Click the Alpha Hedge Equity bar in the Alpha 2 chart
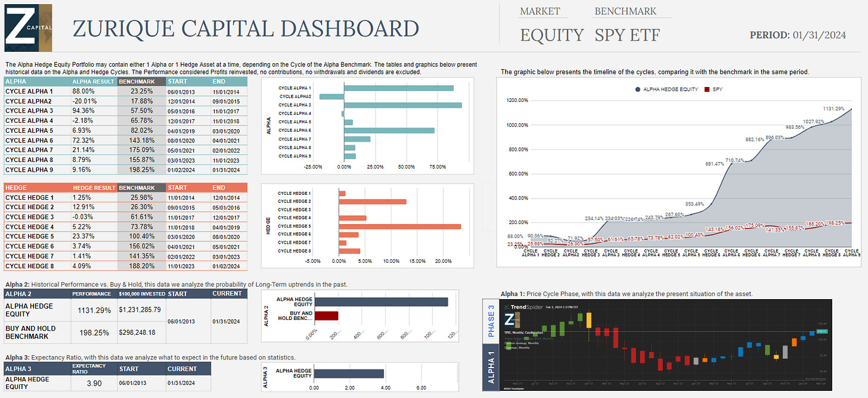This screenshot has height=398, width=868. [x=381, y=302]
